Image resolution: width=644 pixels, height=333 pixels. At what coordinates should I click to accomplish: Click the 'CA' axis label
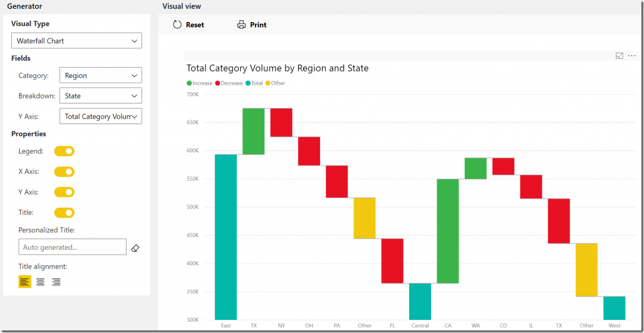pos(448,325)
